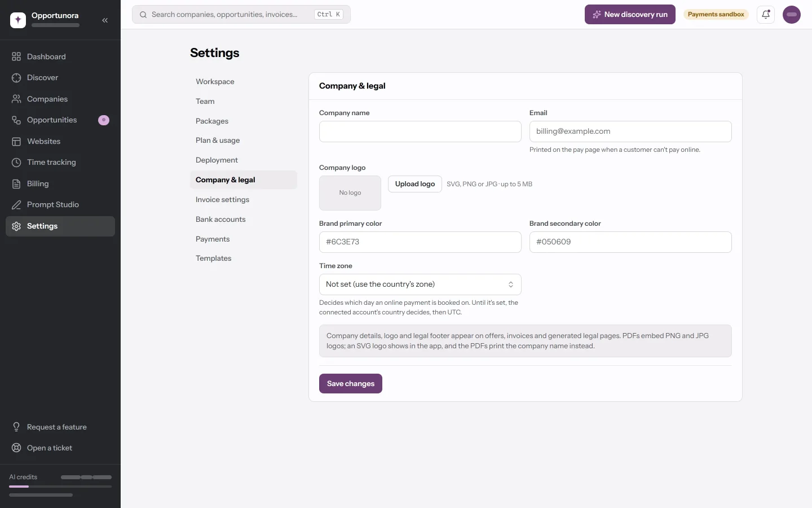Focus the global search box
This screenshot has width=812, height=508.
click(241, 15)
